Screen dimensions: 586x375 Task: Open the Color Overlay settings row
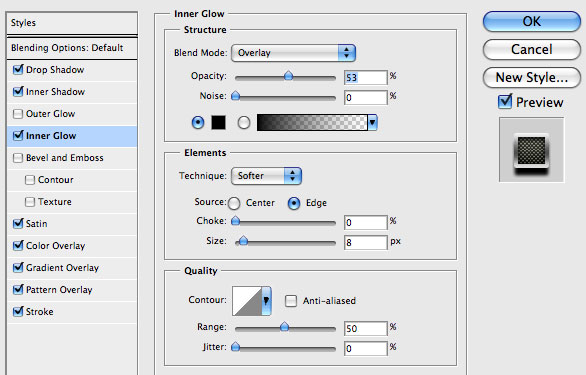pyautogui.click(x=72, y=246)
